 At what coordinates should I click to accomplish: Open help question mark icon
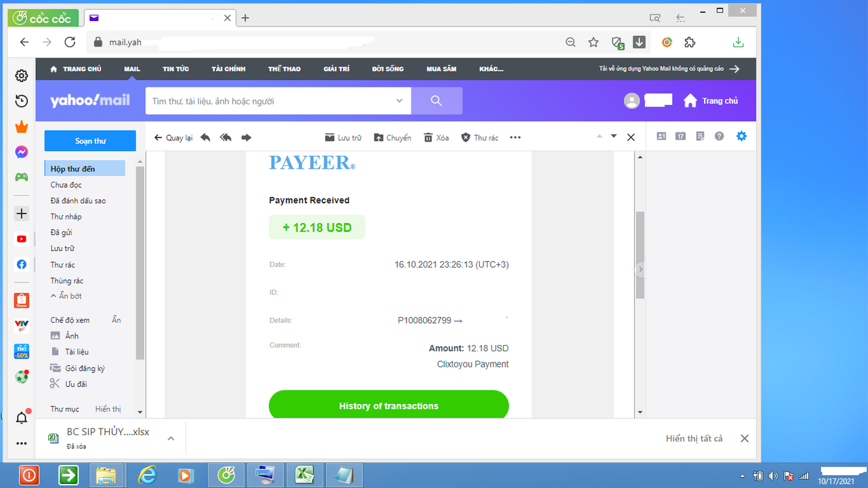[x=719, y=136]
